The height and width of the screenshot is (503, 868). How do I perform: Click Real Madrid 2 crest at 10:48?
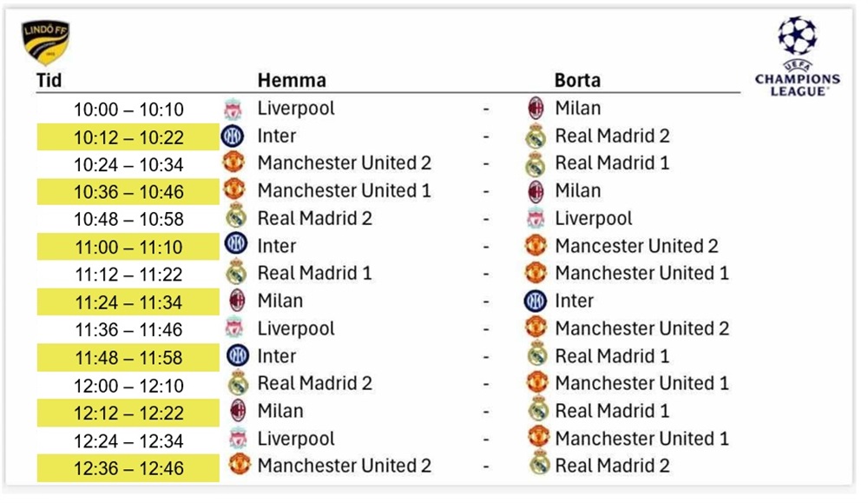click(x=234, y=218)
